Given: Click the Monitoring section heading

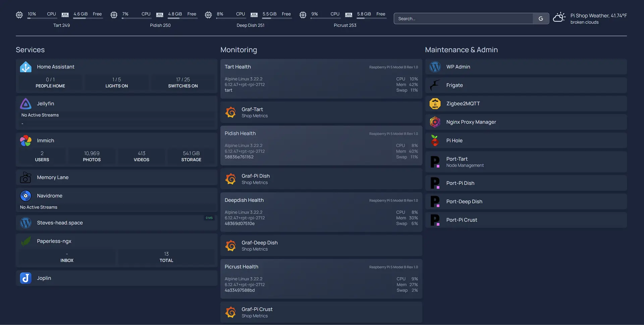Looking at the screenshot, I should [x=238, y=50].
